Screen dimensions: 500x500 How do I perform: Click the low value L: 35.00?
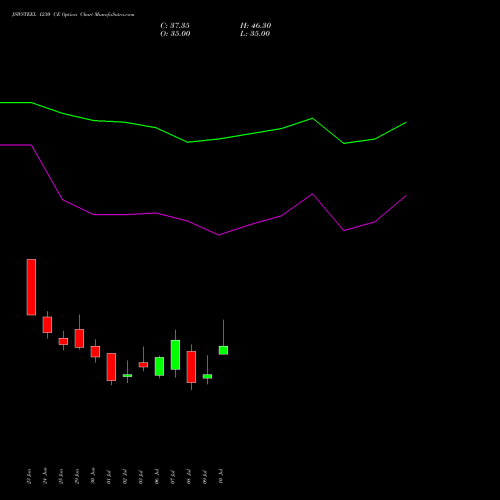[255, 34]
